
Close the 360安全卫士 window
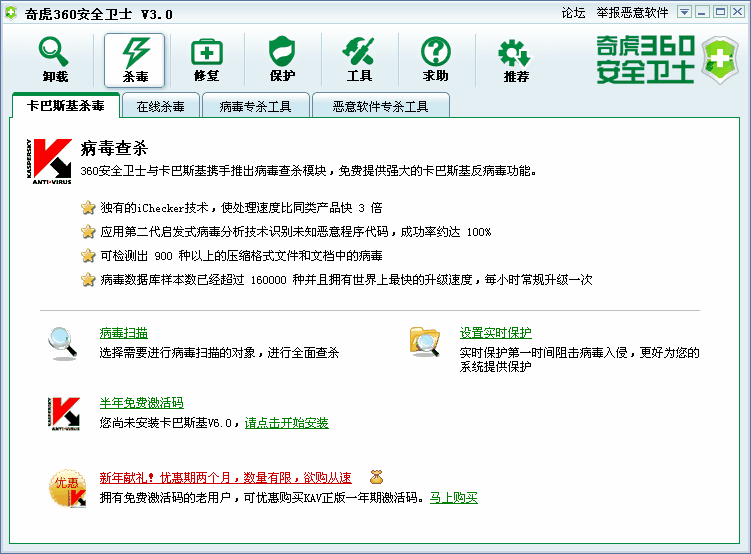(x=738, y=12)
